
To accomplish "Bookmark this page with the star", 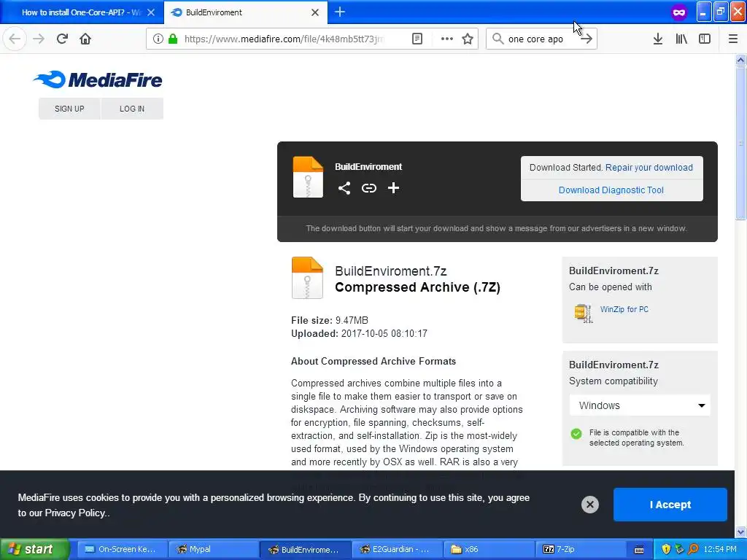I will (468, 39).
